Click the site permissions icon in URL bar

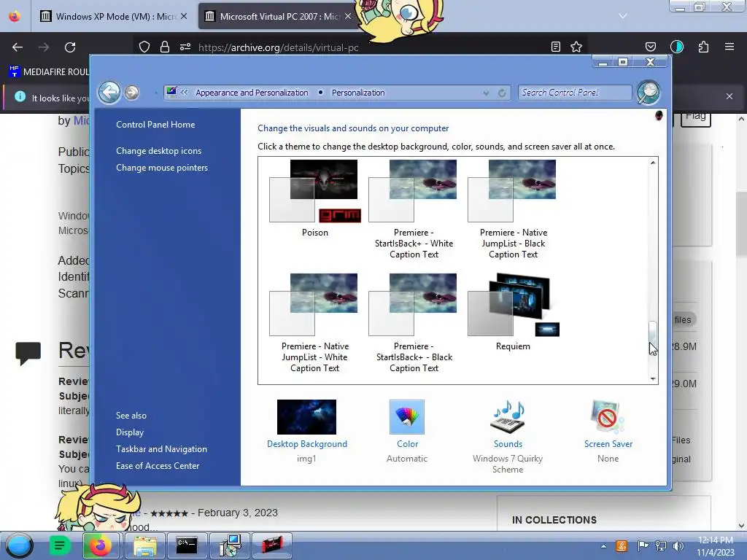pos(185,47)
